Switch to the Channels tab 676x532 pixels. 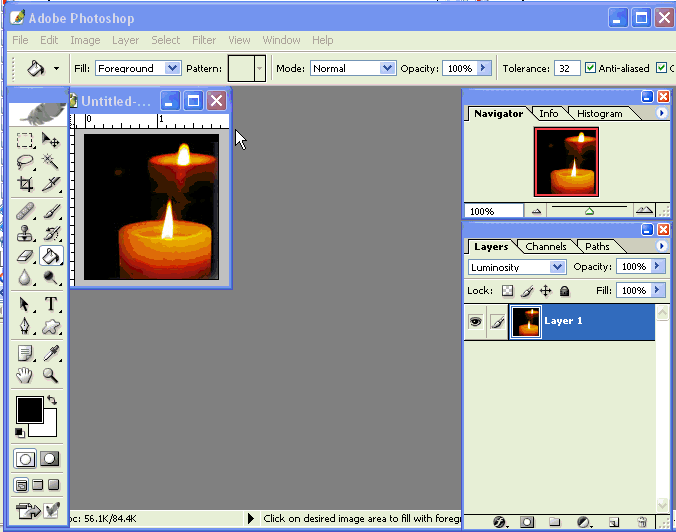[546, 246]
